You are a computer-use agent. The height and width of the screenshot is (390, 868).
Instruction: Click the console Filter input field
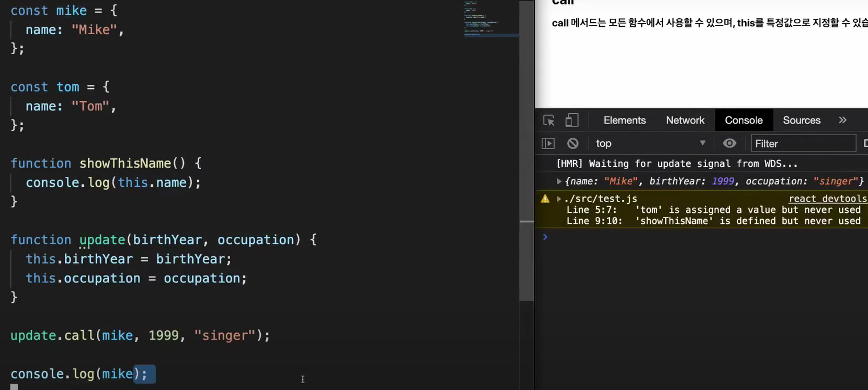[803, 143]
